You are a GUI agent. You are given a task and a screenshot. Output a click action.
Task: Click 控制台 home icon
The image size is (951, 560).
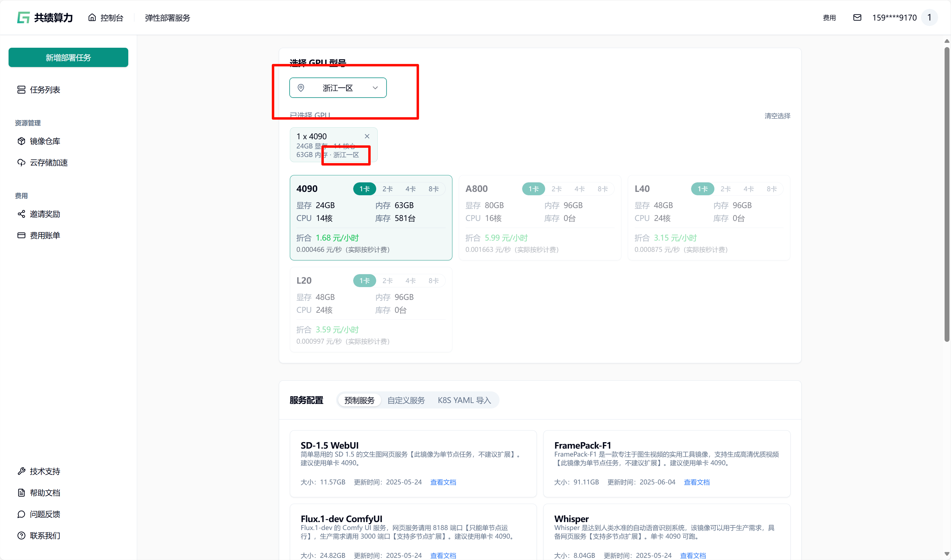[x=92, y=17]
